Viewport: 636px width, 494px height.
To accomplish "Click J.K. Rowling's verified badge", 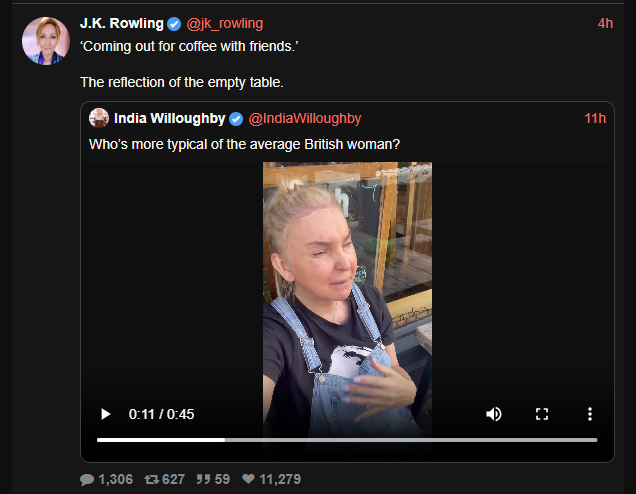I will [174, 24].
